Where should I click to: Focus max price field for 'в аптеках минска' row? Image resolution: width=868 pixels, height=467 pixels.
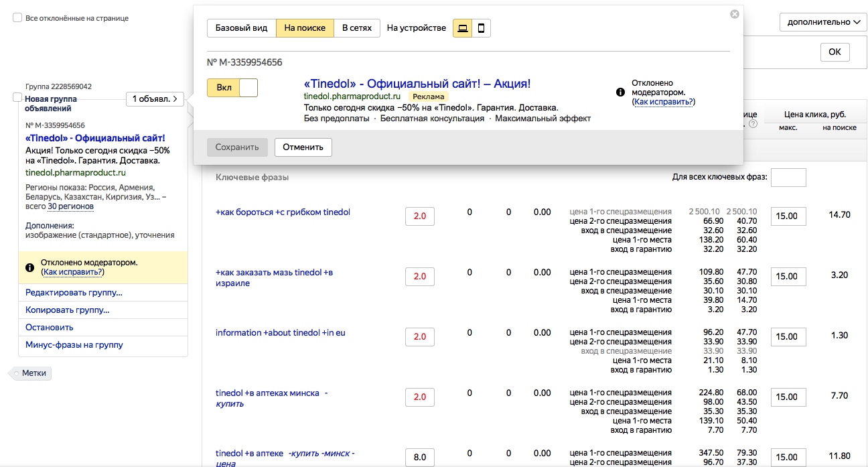coord(788,397)
